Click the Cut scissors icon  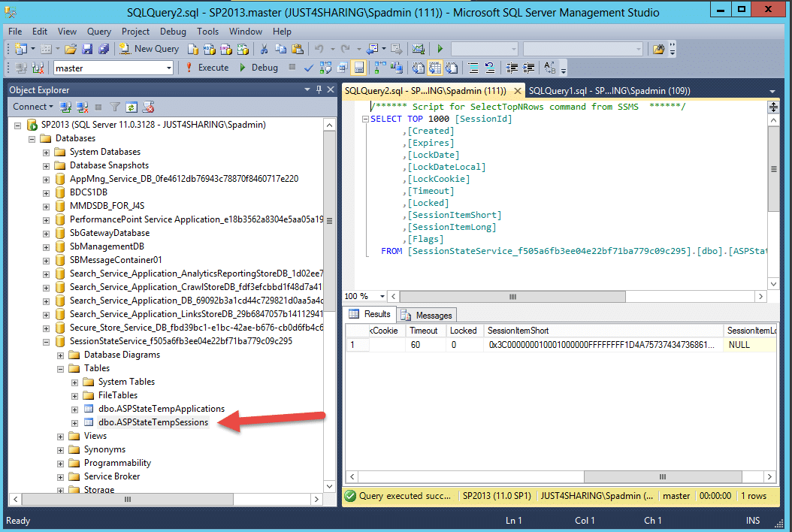click(x=264, y=49)
